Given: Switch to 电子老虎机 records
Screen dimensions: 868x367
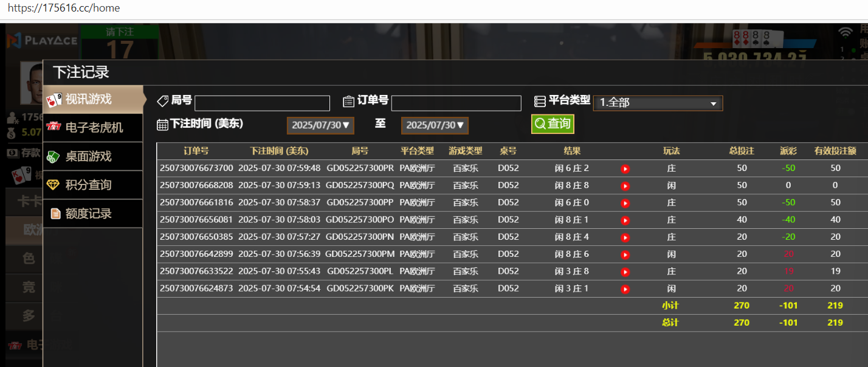Looking at the screenshot, I should [x=93, y=128].
